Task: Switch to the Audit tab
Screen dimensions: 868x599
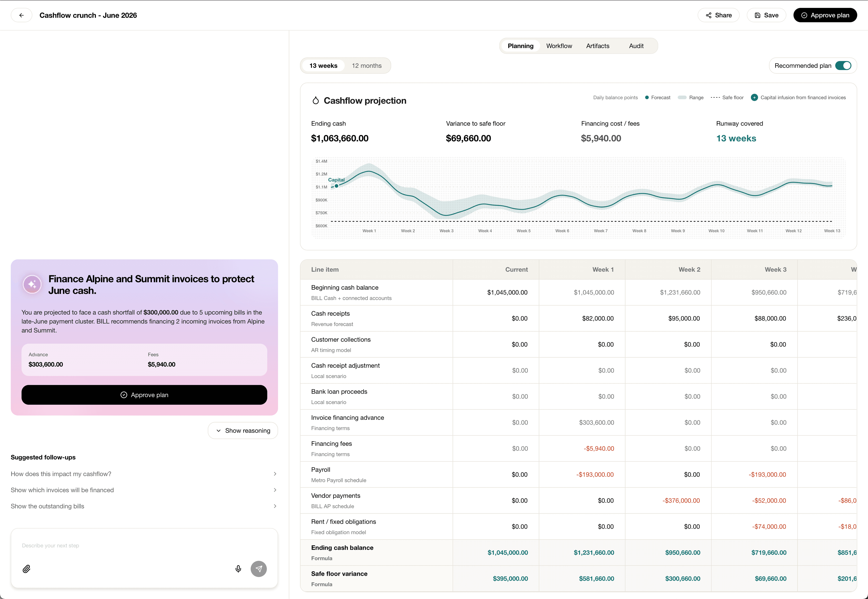Action: point(636,46)
